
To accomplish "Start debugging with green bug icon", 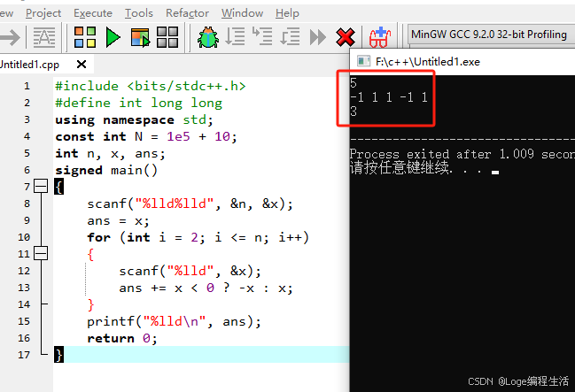I will pyautogui.click(x=208, y=37).
